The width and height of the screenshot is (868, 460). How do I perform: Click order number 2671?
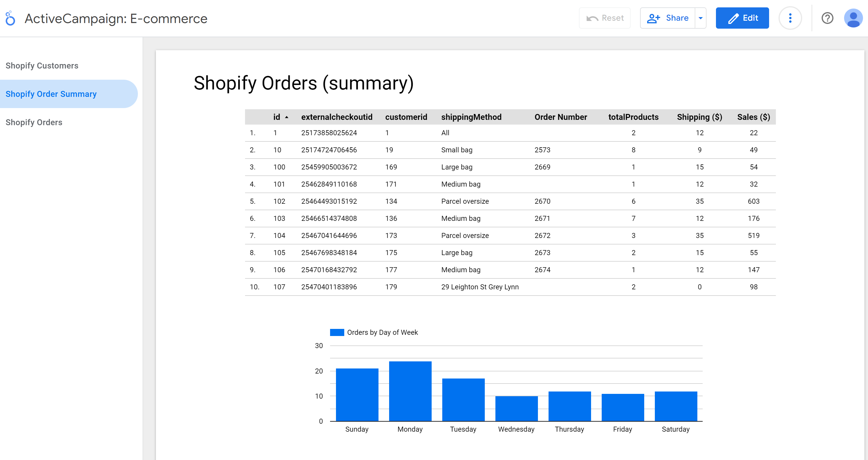(542, 219)
